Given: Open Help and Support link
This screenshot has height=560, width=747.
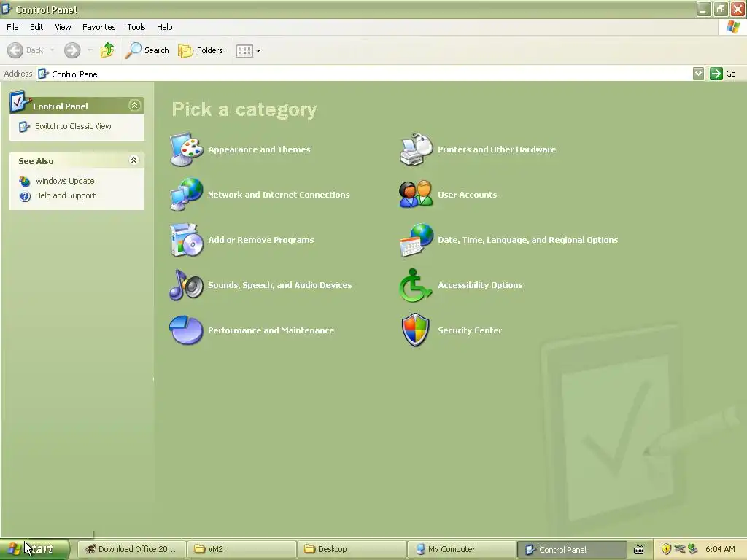Looking at the screenshot, I should [65, 195].
